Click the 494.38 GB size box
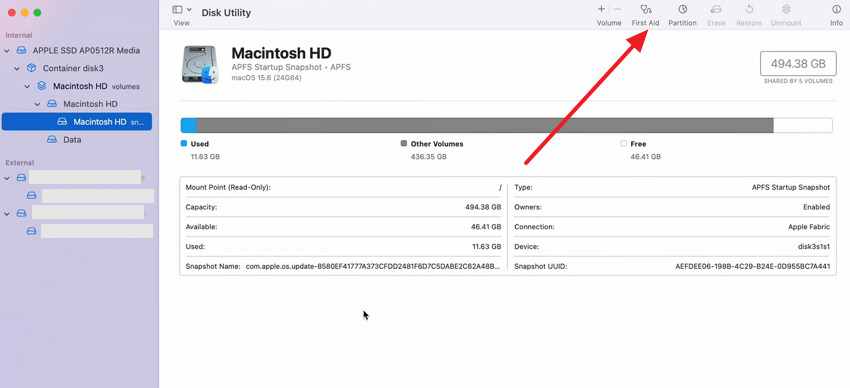The height and width of the screenshot is (388, 850). pos(798,64)
